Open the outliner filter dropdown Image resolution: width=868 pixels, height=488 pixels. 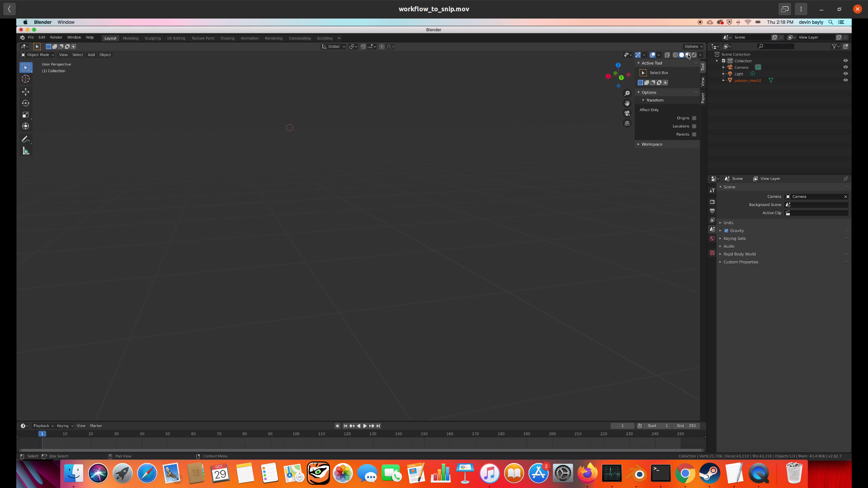(x=836, y=46)
